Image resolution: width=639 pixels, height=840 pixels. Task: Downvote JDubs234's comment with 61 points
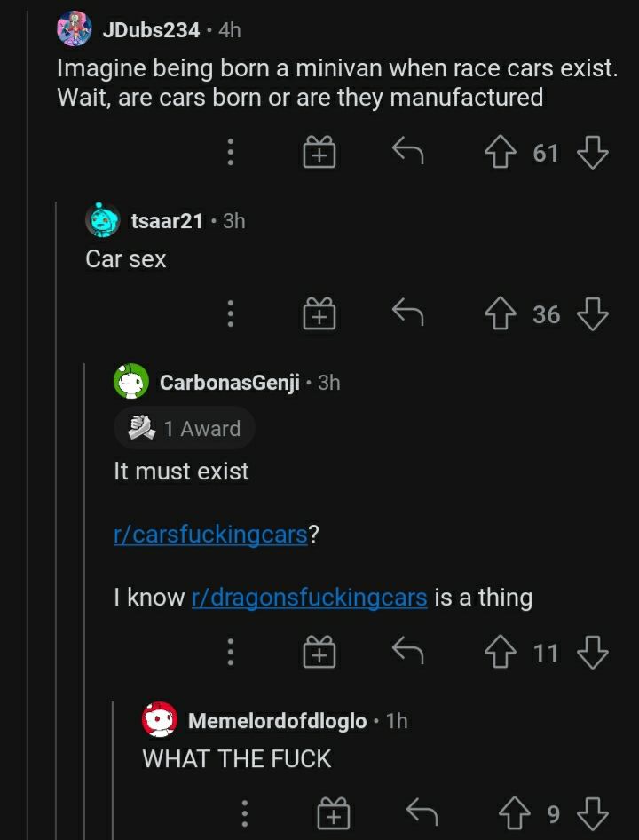[x=592, y=154]
